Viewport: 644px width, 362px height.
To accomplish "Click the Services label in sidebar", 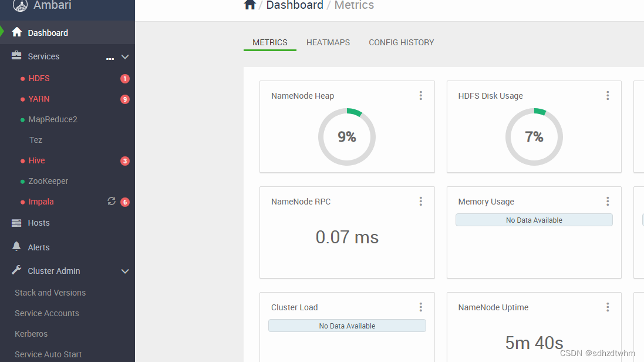I will [43, 56].
